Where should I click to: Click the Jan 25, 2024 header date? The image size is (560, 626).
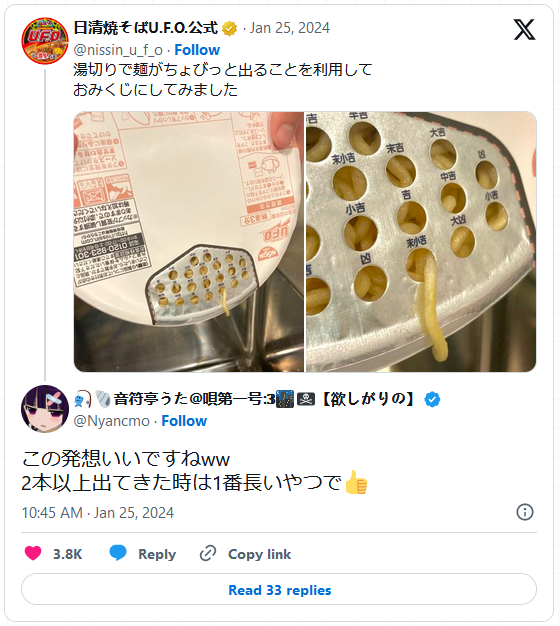click(290, 28)
